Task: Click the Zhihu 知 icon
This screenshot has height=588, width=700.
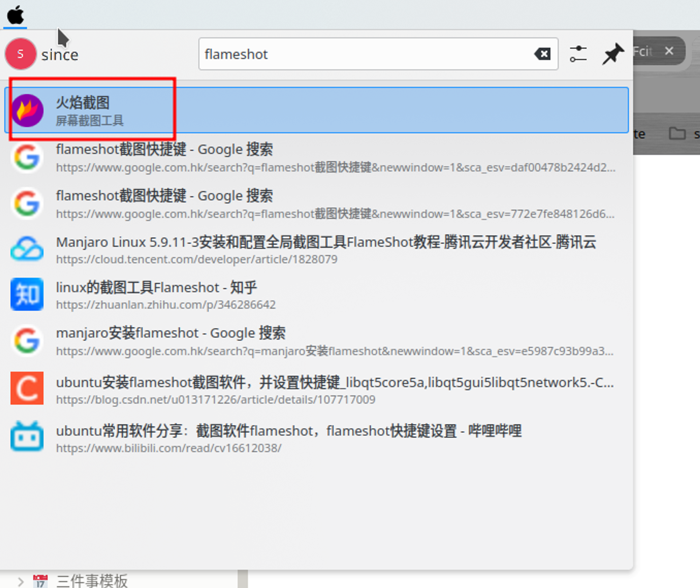Action: pos(27,294)
